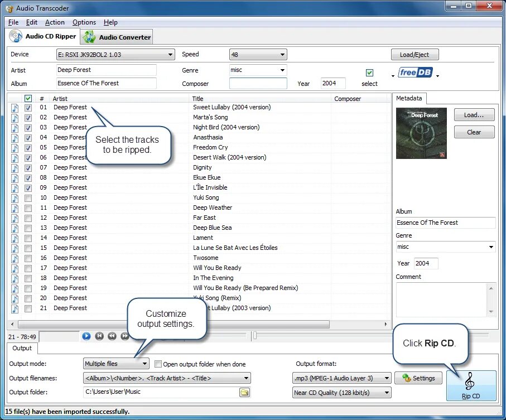This screenshot has width=506, height=420.
Task: Toggle the select-all checkbox in header
Action: 28,98
